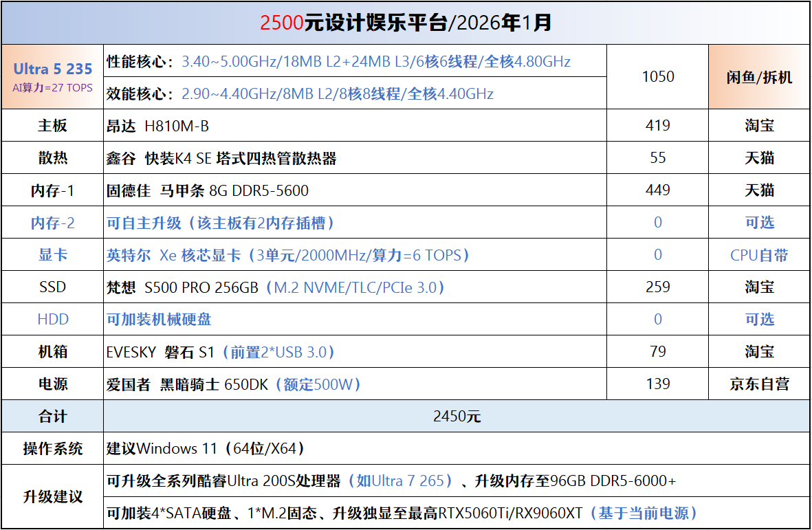The image size is (812, 530).
Task: Click the '可自主升级（该主板有2内存插槽）' cell
Action: (x=355, y=223)
